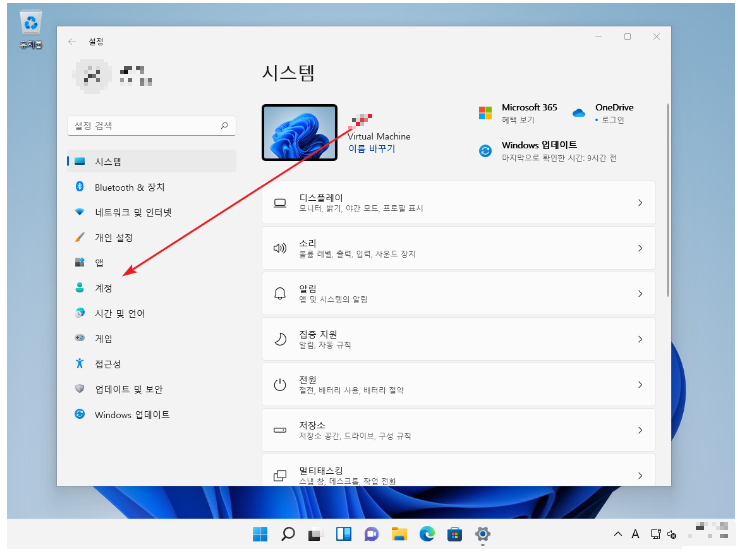Open the 소리 settings row
Image resolution: width=738 pixels, height=554 pixels.
pos(458,248)
